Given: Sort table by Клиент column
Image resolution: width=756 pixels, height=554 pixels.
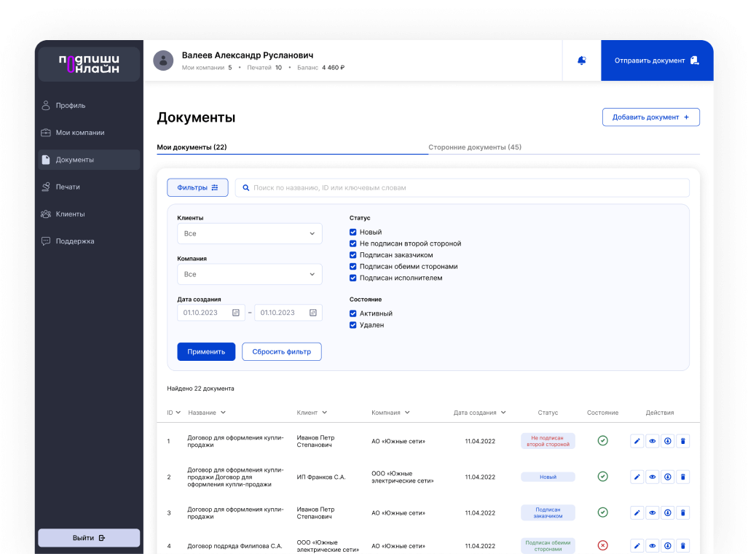Looking at the screenshot, I should 312,413.
